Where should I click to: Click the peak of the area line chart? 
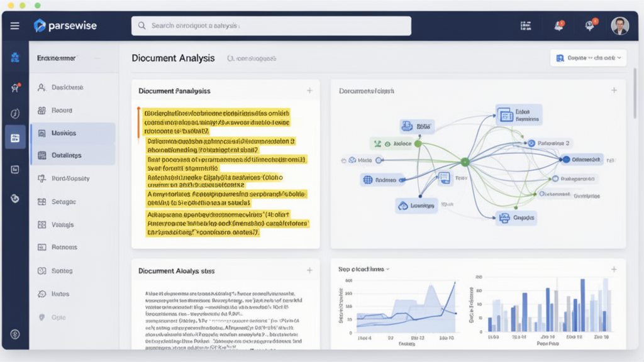point(455,282)
